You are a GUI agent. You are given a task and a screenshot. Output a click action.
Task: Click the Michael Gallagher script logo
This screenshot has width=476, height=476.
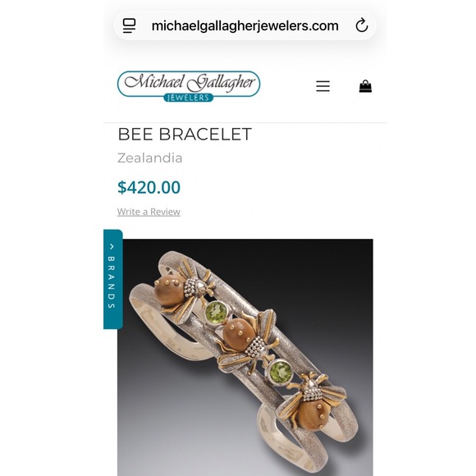tap(190, 82)
